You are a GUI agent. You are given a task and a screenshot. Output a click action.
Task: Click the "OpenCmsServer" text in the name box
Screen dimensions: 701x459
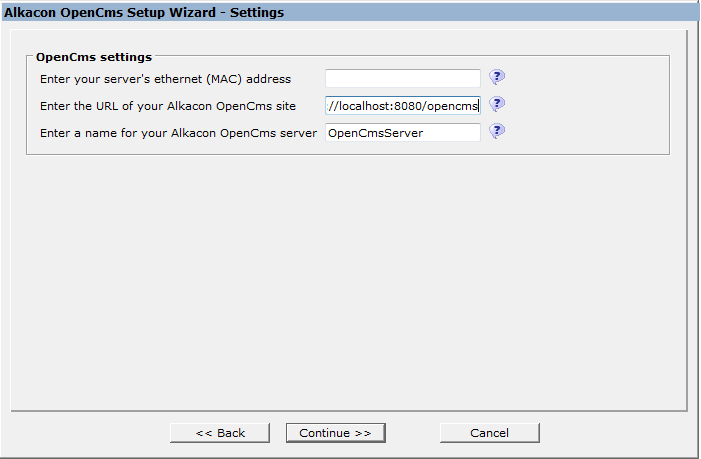375,132
